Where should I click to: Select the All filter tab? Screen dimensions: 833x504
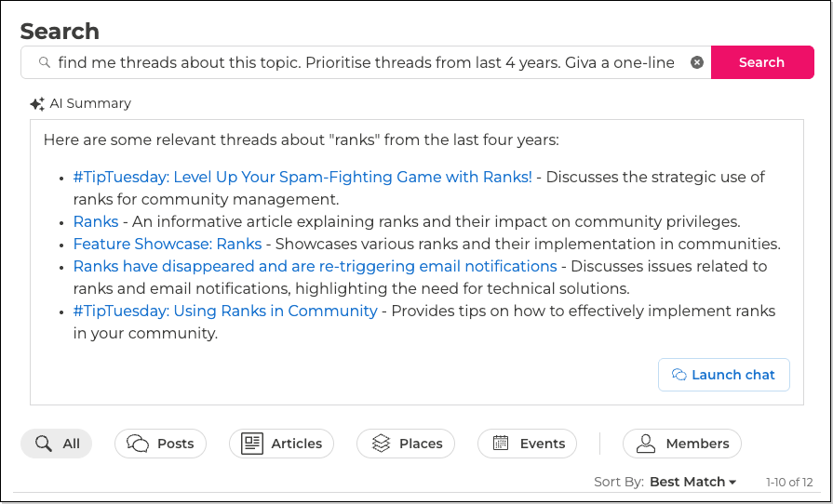click(57, 444)
